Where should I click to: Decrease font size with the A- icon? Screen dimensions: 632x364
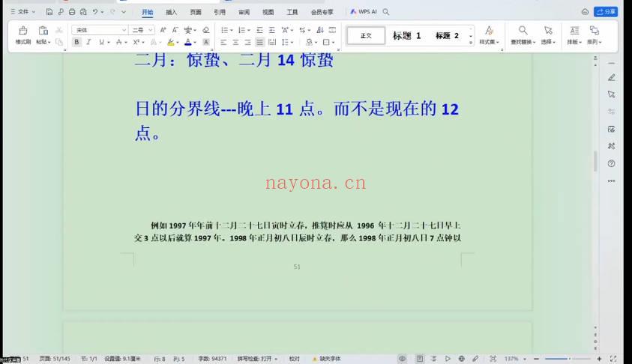(x=175, y=30)
